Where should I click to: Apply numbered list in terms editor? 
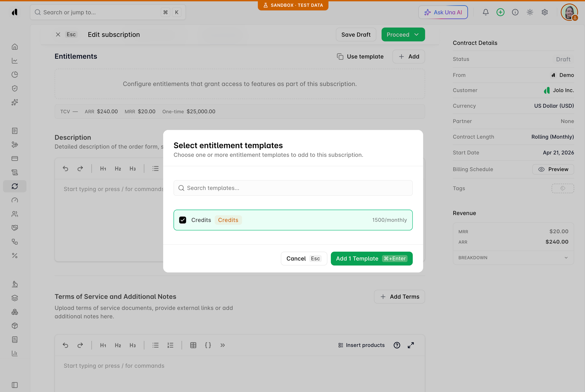170,345
